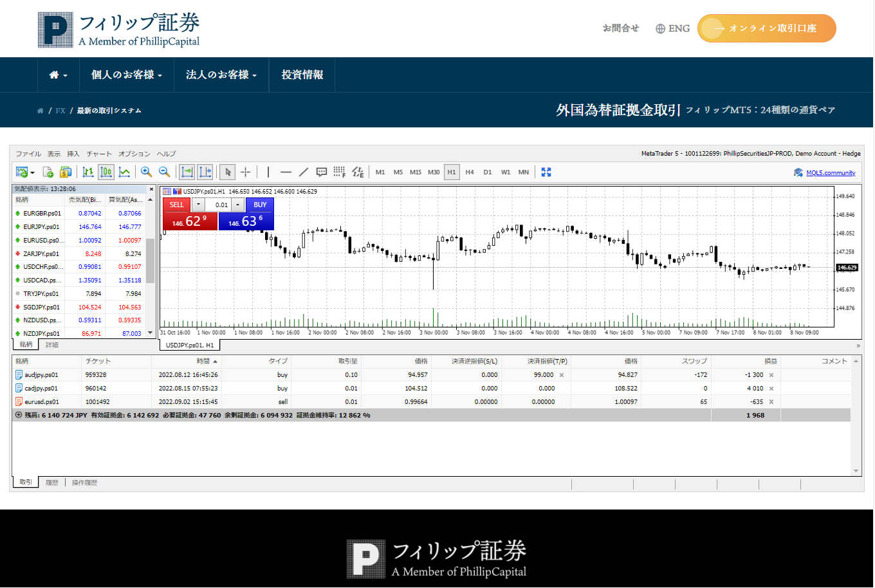The height and width of the screenshot is (588, 875).
Task: Open 法人のお客様 dropdown menu
Action: (x=221, y=75)
